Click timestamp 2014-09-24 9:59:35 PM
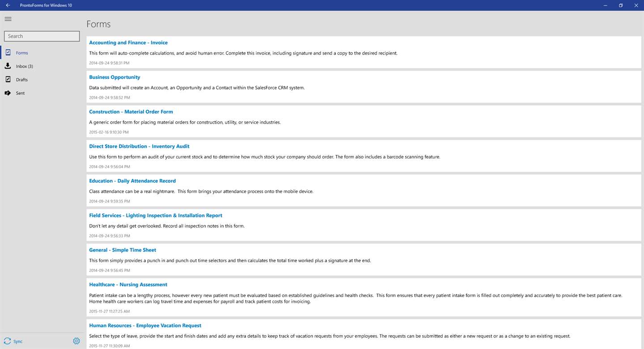The height and width of the screenshot is (349, 644). 110,201
